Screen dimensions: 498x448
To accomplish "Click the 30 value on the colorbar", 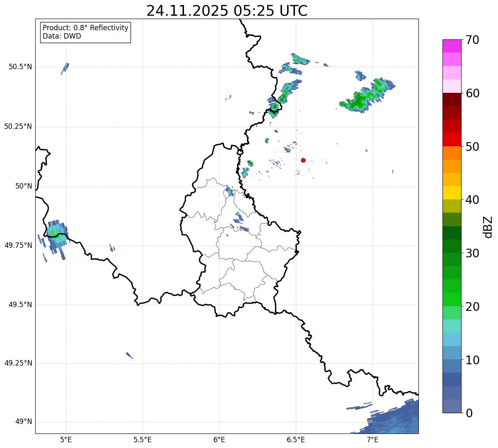I will [x=472, y=253].
